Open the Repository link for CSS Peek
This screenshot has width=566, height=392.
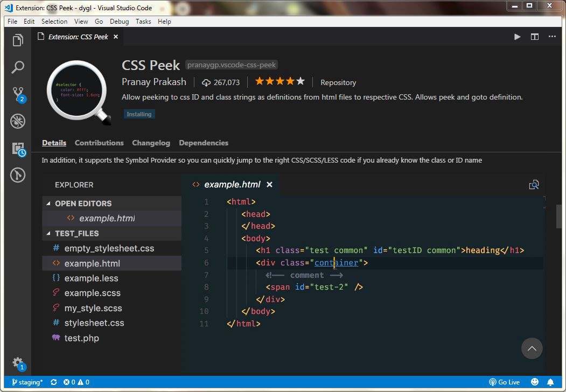[338, 82]
